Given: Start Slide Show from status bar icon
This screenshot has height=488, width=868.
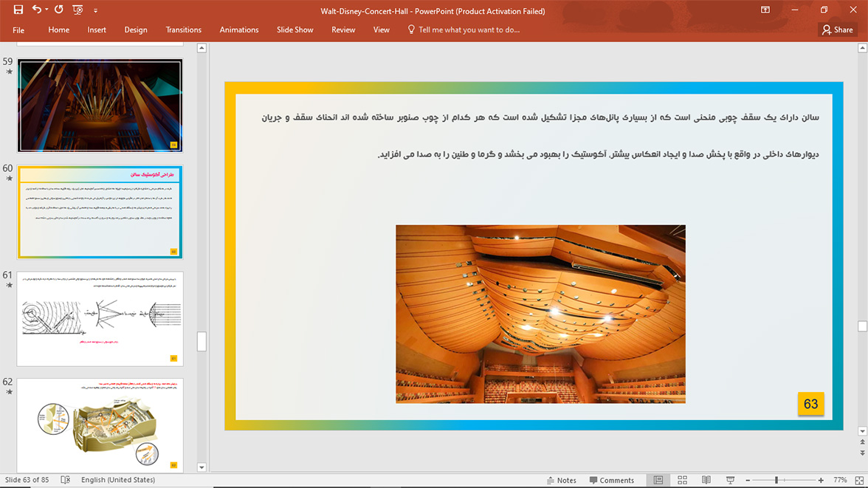Looking at the screenshot, I should click(730, 480).
